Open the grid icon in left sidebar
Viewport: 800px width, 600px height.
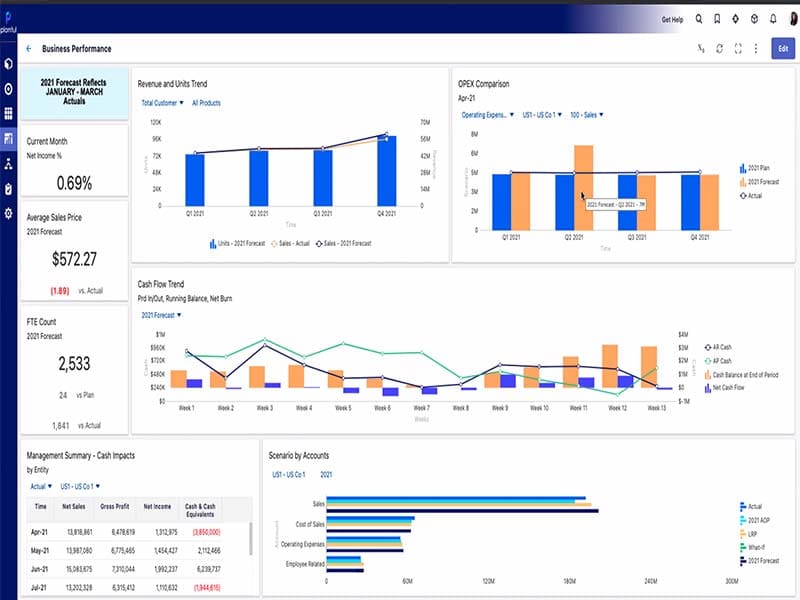tap(9, 113)
